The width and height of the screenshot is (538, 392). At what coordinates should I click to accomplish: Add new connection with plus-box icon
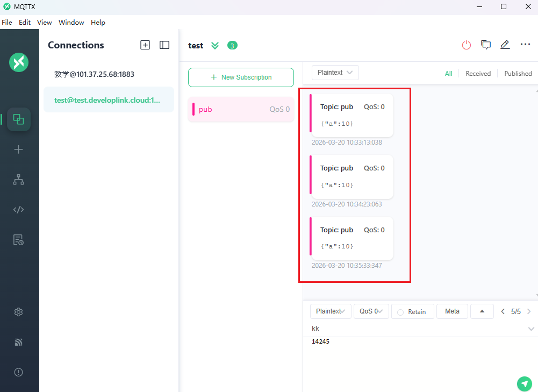[x=145, y=45]
